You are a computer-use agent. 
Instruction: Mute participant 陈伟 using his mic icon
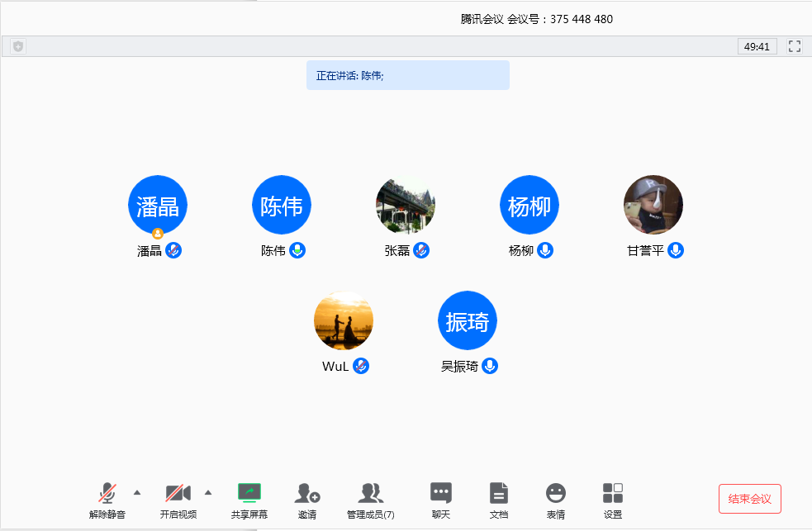[x=297, y=250]
